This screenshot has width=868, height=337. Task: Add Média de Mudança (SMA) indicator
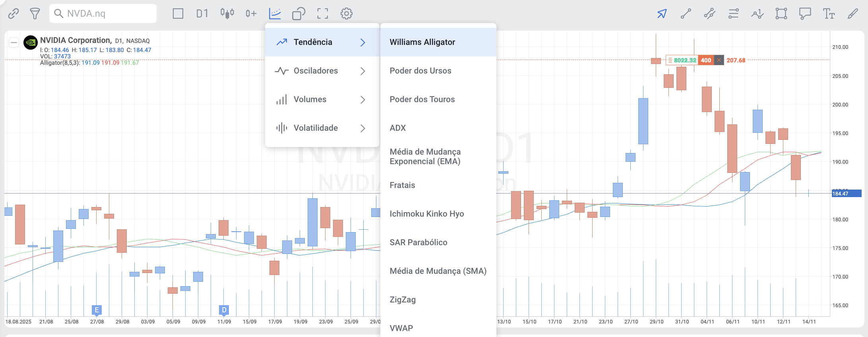pos(438,271)
